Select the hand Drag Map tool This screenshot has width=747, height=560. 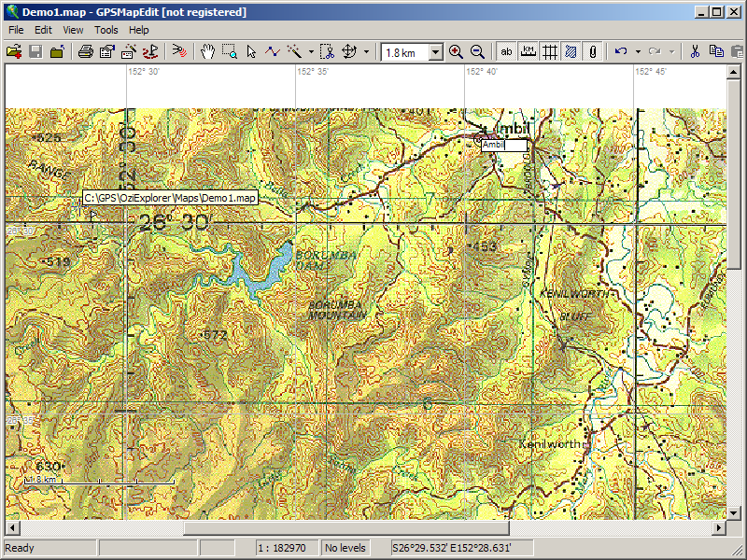click(x=207, y=52)
